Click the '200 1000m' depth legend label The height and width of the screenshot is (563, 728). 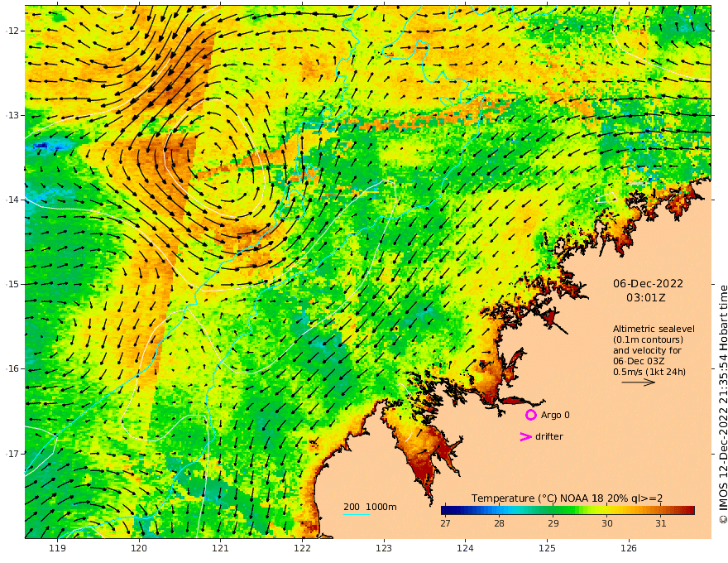coord(370,507)
